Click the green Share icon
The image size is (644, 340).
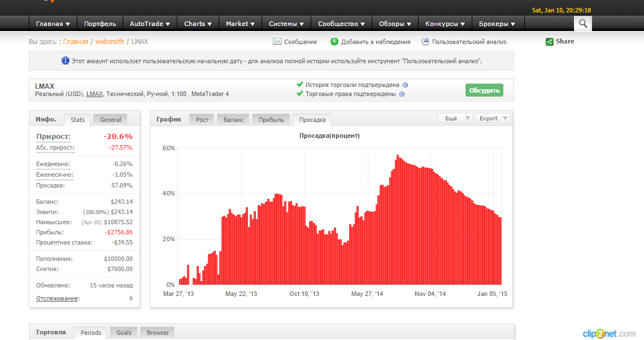click(x=549, y=41)
